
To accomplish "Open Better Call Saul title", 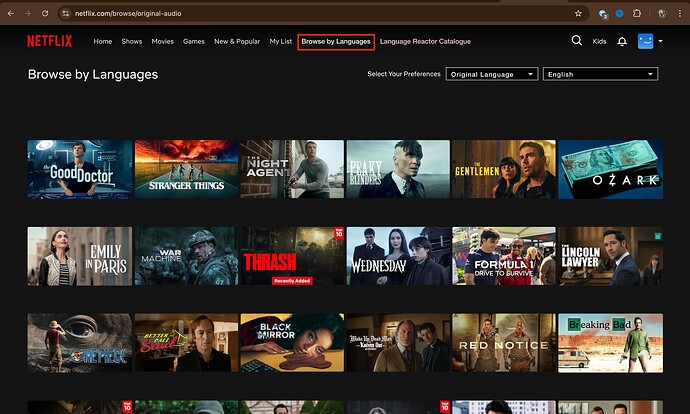I will (186, 343).
